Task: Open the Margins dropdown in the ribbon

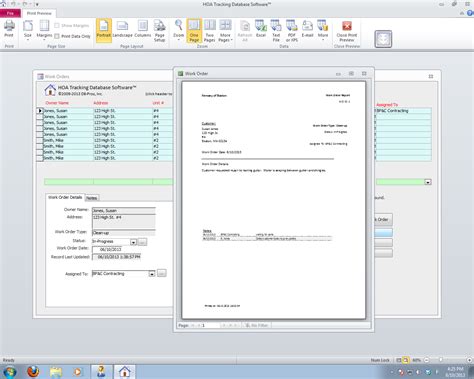Action: tap(44, 30)
